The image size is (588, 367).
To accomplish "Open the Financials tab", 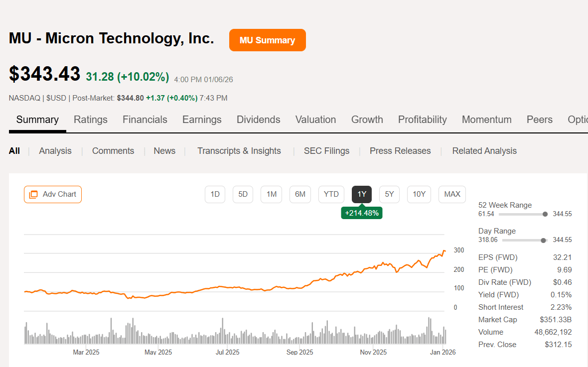I will click(x=145, y=120).
